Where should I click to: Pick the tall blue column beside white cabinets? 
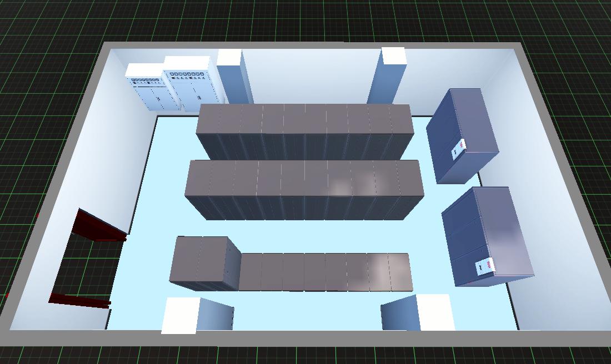click(x=233, y=78)
